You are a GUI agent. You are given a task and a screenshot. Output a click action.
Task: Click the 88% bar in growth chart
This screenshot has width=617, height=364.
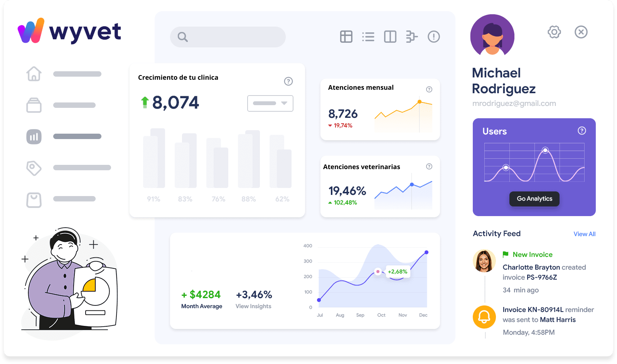[x=249, y=159]
